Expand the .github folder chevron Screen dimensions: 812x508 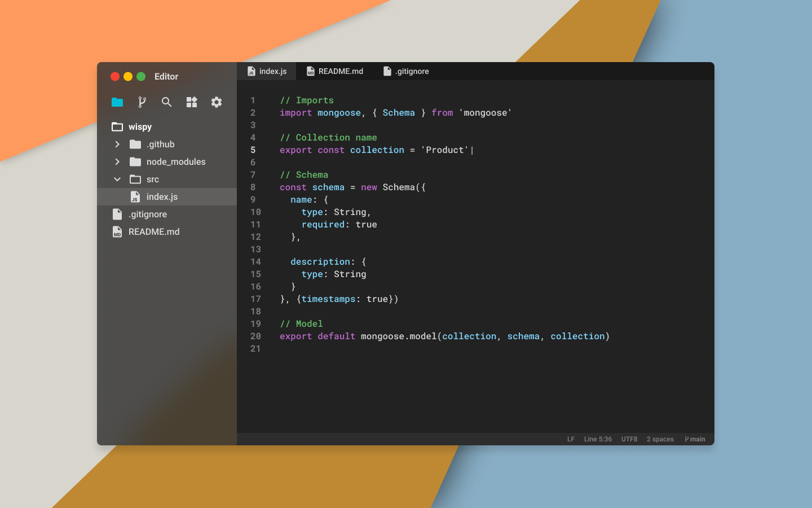click(x=117, y=144)
